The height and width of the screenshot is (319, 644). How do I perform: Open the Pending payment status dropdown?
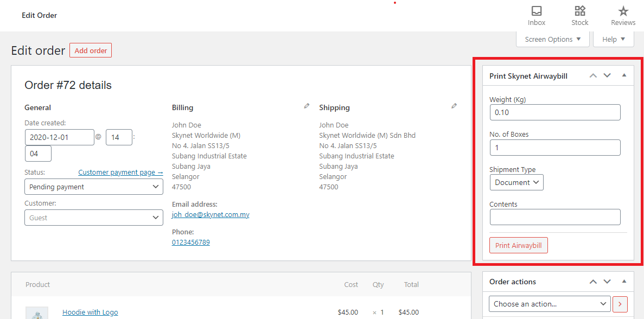[93, 187]
